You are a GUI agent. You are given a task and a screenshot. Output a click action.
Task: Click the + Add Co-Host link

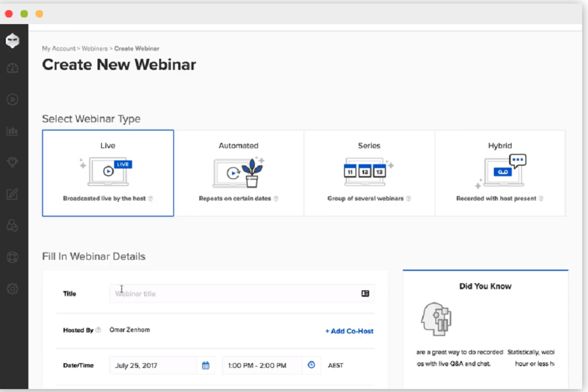349,331
